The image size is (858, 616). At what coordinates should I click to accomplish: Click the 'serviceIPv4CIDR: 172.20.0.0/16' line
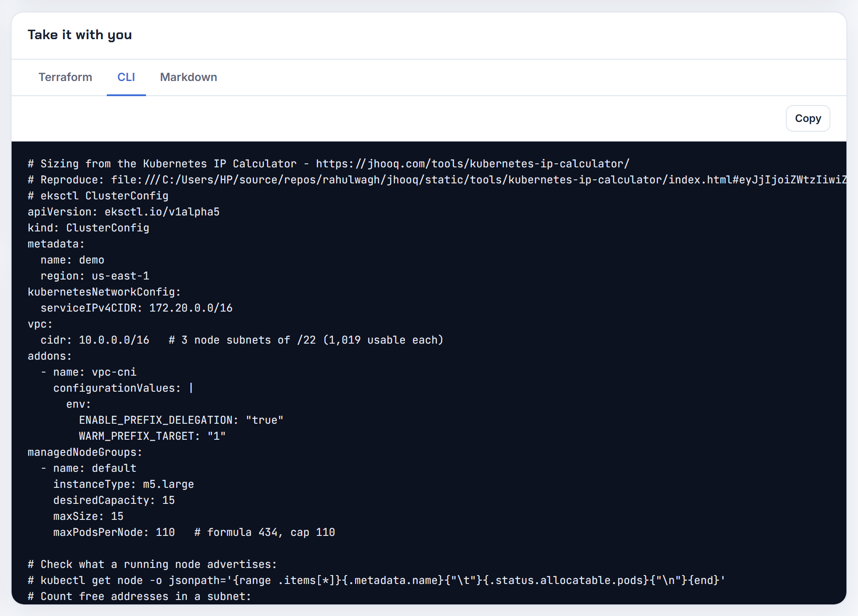[x=137, y=308]
